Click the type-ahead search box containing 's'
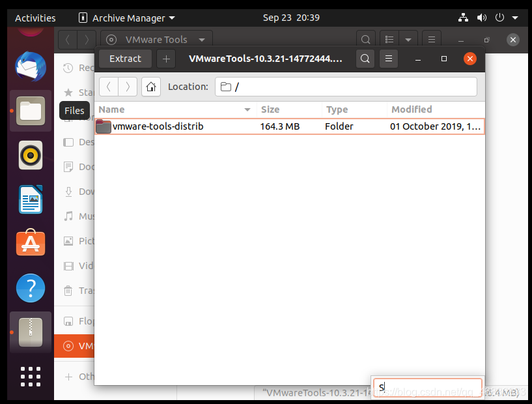This screenshot has width=532, height=404. [x=428, y=387]
